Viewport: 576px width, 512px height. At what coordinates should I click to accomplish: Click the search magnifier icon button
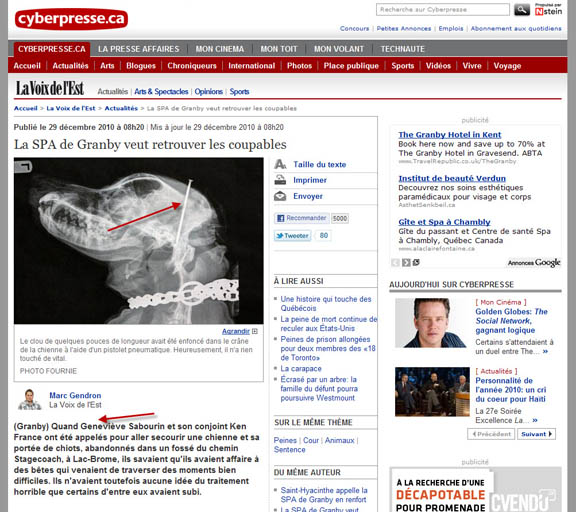coord(522,10)
